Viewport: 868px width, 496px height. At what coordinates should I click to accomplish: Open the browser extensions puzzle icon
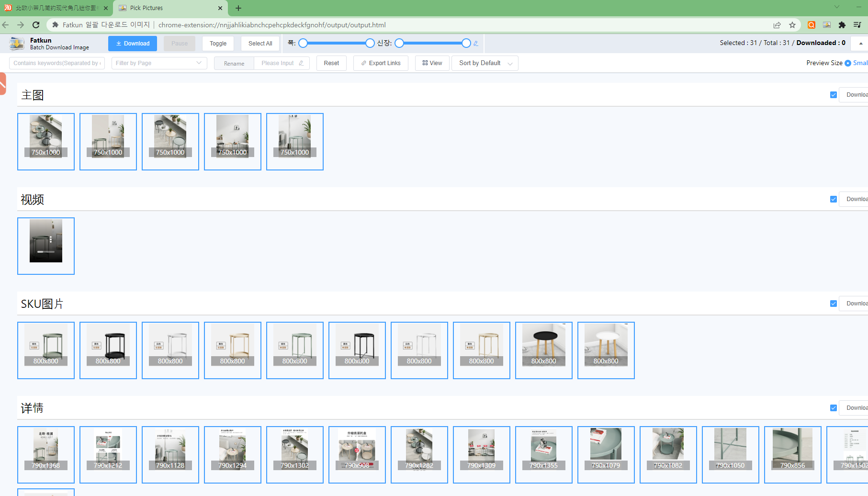pos(842,25)
